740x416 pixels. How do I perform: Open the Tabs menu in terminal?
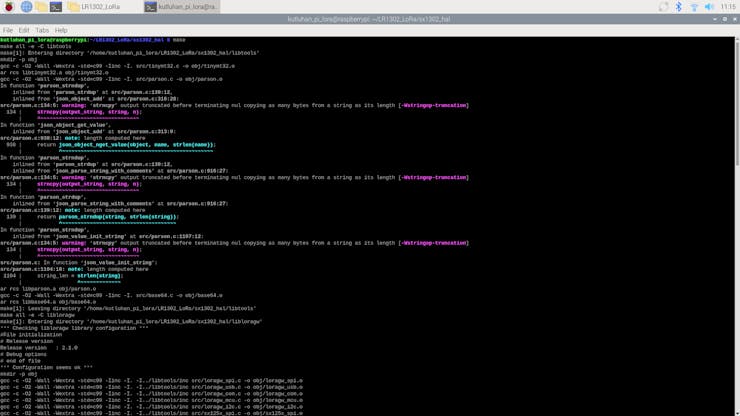[42, 30]
